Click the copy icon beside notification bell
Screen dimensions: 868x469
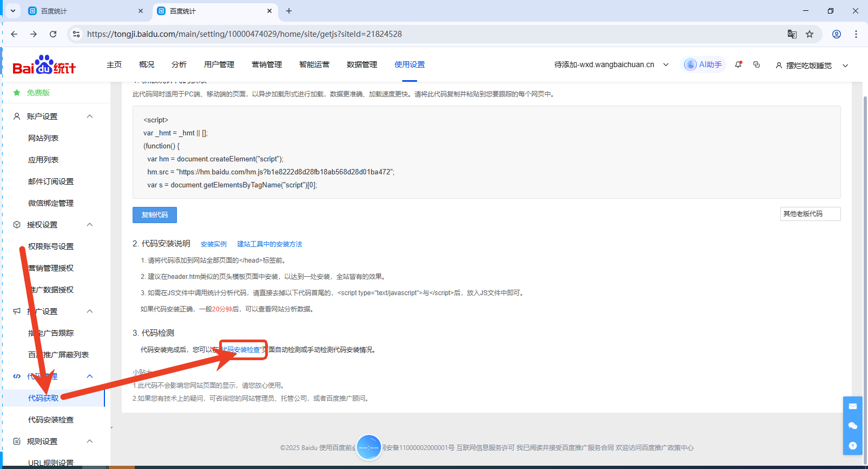coord(757,64)
